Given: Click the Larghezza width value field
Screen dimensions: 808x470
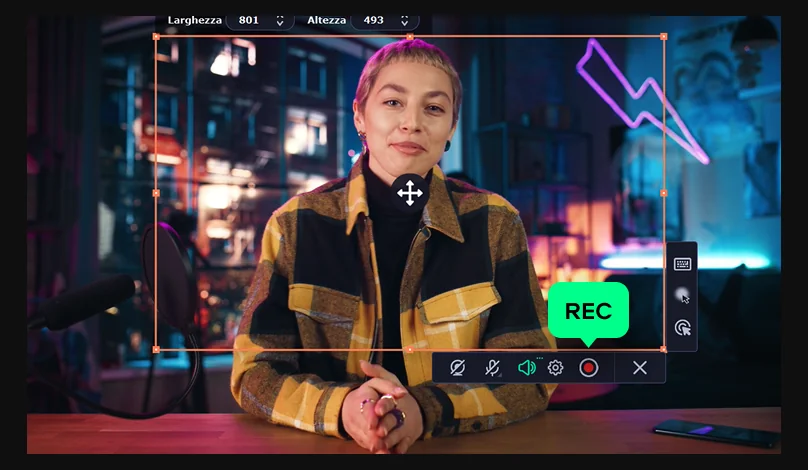Looking at the screenshot, I should [x=249, y=20].
